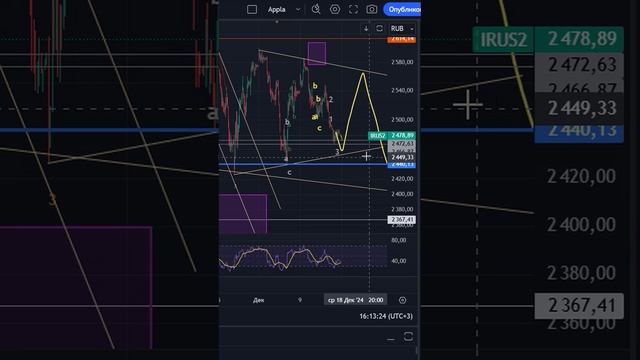The image size is (640, 360).
Task: Select the lower purple rectangle drawing
Action: point(243,213)
